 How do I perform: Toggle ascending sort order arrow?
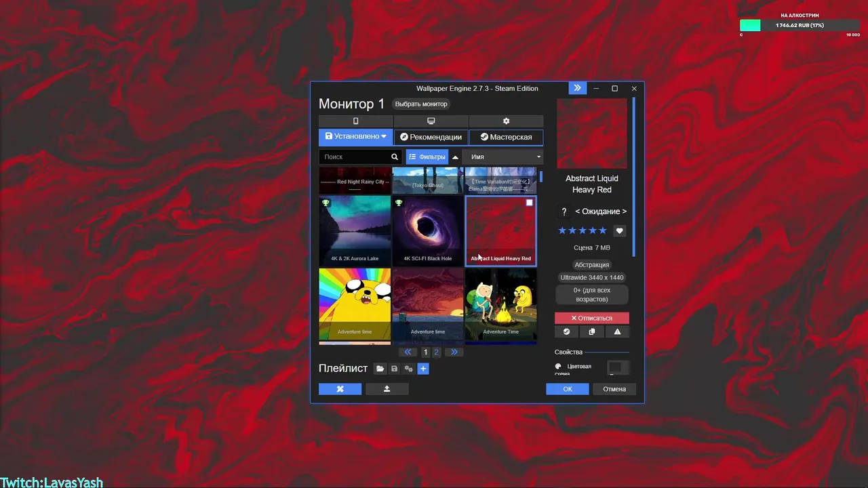[456, 157]
